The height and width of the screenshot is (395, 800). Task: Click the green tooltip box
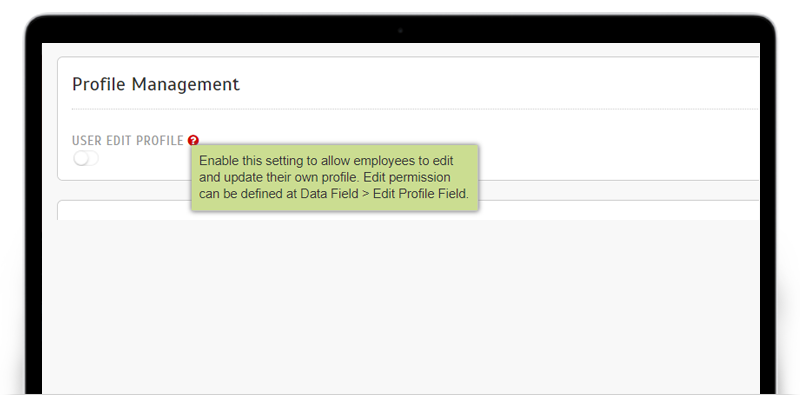tap(335, 178)
